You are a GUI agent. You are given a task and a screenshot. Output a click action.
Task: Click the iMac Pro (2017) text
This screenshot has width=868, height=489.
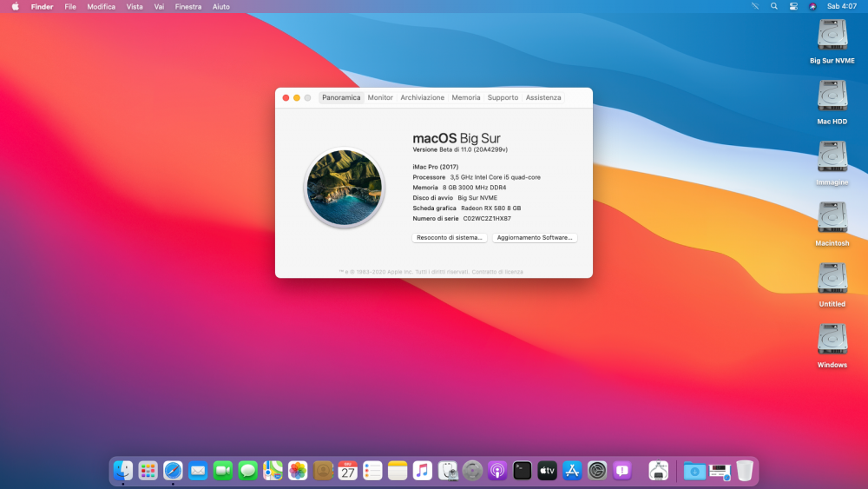tap(435, 167)
